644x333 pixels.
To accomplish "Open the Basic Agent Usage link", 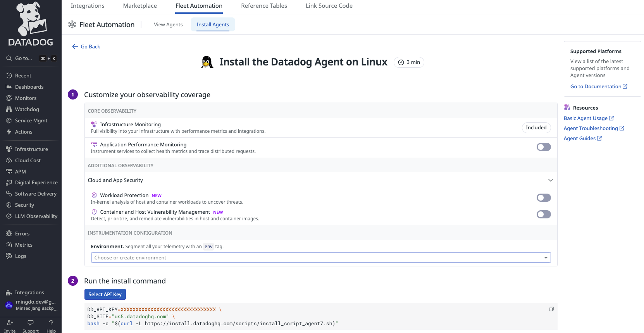I will pyautogui.click(x=589, y=118).
